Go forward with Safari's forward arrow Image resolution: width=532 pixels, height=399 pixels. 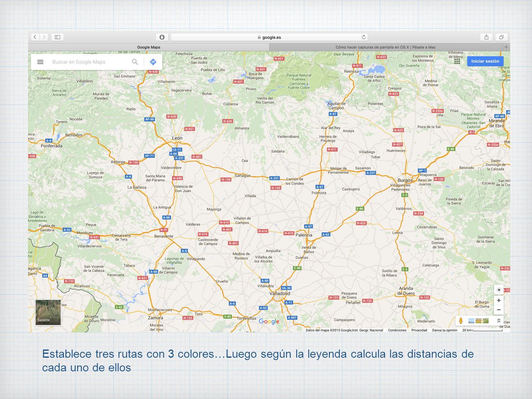coord(44,37)
